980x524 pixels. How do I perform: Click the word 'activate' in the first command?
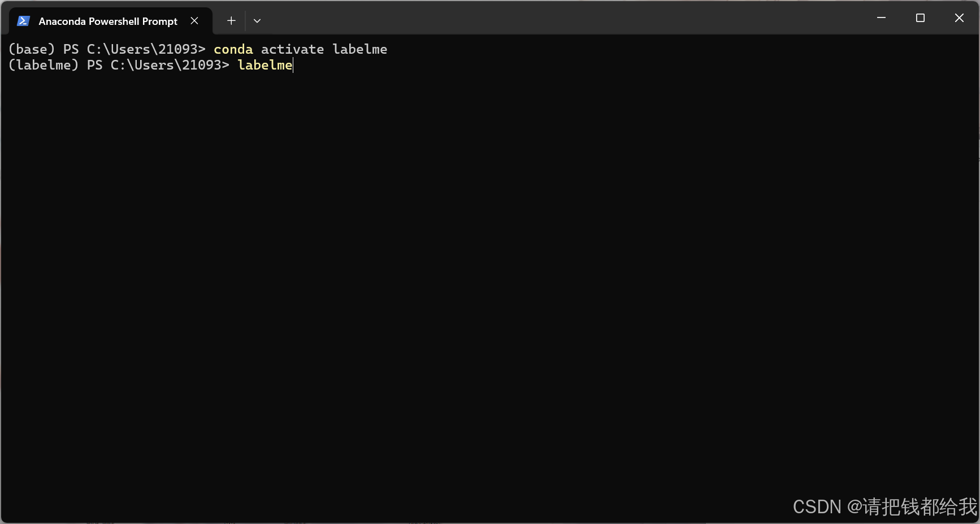[x=292, y=49]
